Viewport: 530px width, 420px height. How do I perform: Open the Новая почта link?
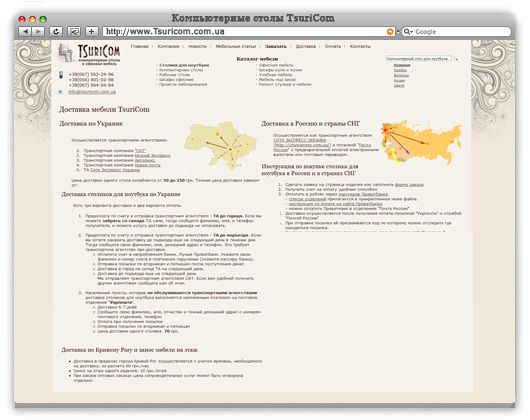[x=148, y=165]
